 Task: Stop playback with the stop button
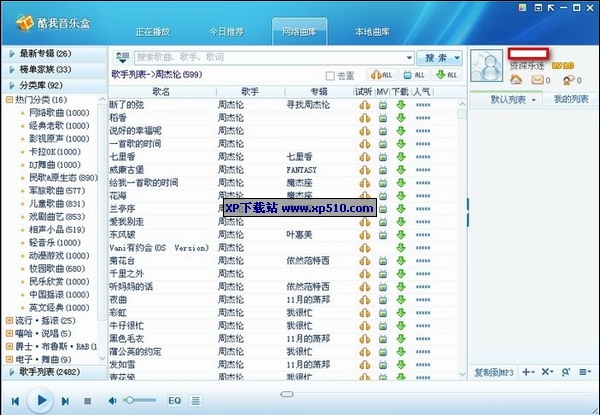pyautogui.click(x=88, y=401)
